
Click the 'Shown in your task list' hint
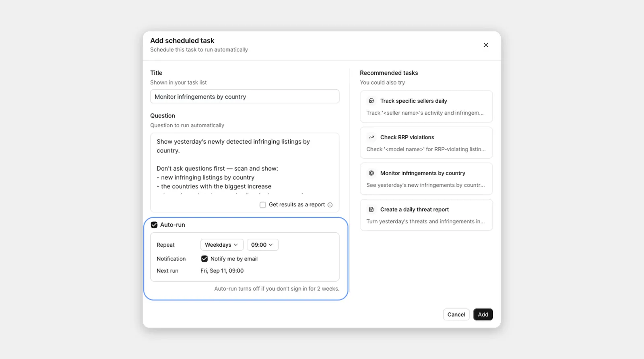(x=178, y=83)
